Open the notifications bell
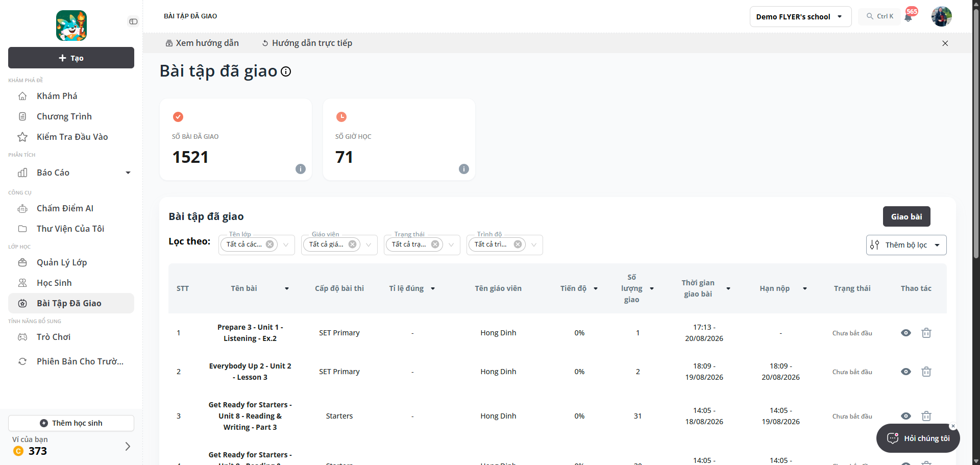 [908, 17]
